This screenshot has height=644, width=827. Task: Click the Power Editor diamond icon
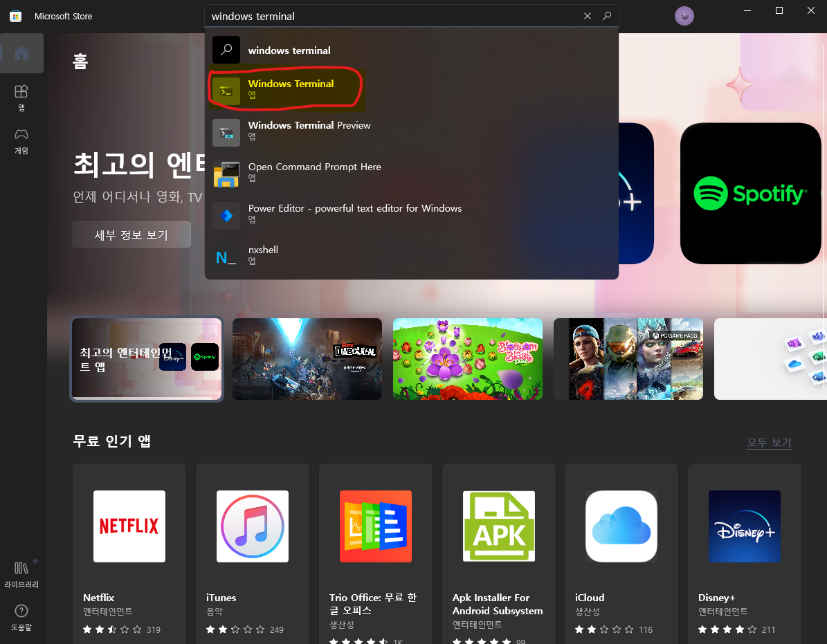(226, 216)
